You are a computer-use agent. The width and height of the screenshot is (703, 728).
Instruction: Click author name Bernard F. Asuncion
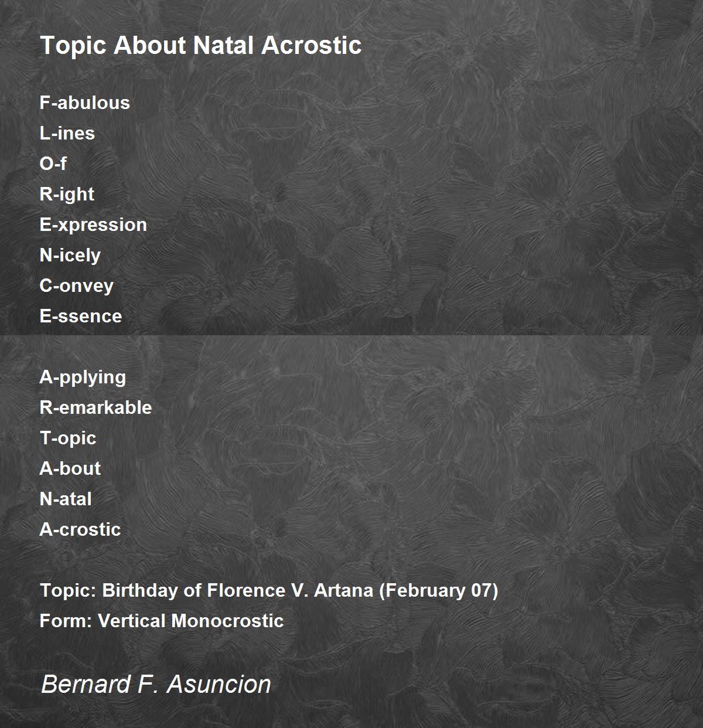[156, 684]
